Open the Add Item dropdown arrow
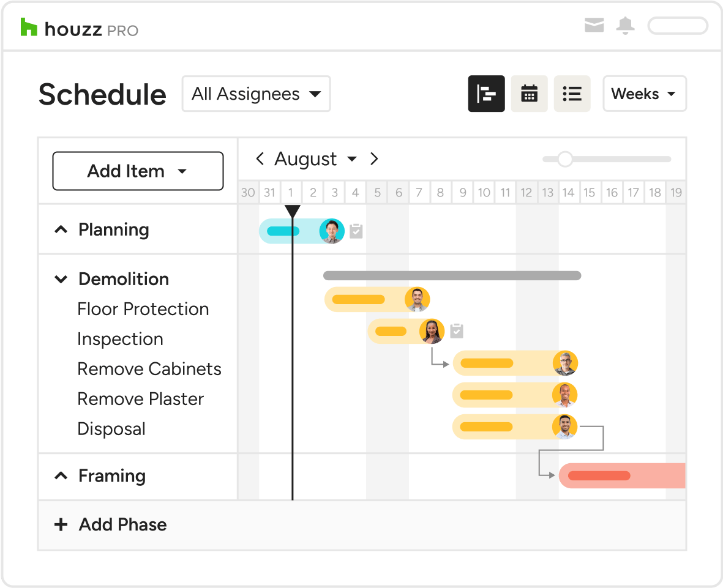The image size is (723, 588). [182, 171]
